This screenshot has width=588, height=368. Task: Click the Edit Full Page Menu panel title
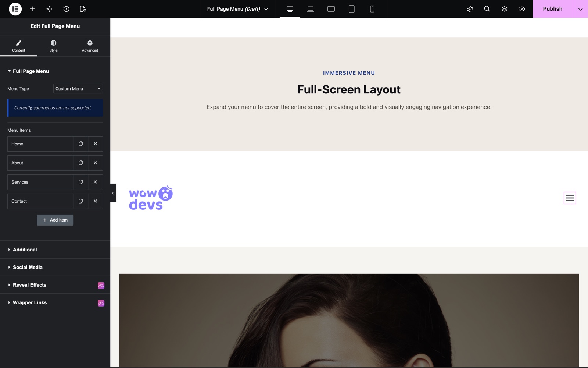[x=55, y=26]
